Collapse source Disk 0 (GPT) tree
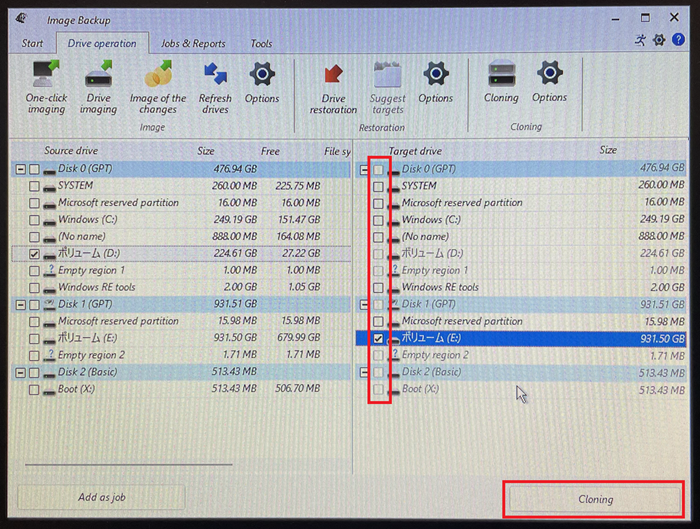The width and height of the screenshot is (700, 529). click(21, 170)
